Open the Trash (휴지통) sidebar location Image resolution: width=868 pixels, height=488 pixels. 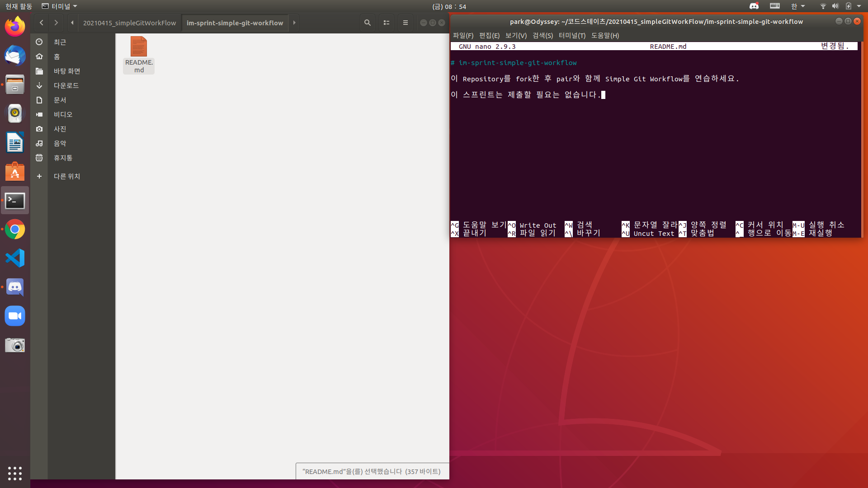(x=63, y=158)
